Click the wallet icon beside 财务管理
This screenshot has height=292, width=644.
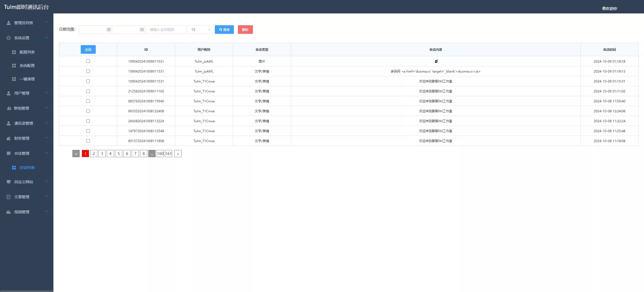9,138
